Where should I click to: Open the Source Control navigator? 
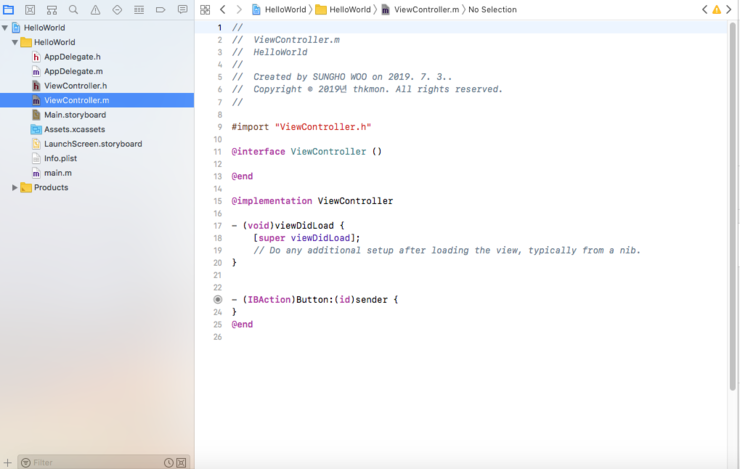point(30,9)
